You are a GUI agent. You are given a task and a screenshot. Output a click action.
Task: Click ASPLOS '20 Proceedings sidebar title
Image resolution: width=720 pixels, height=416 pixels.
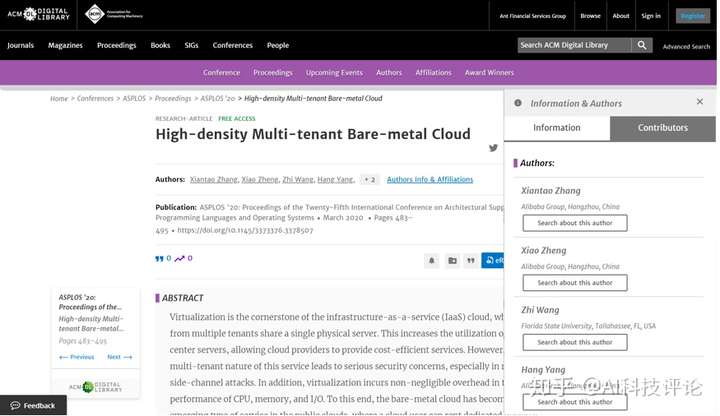click(90, 302)
